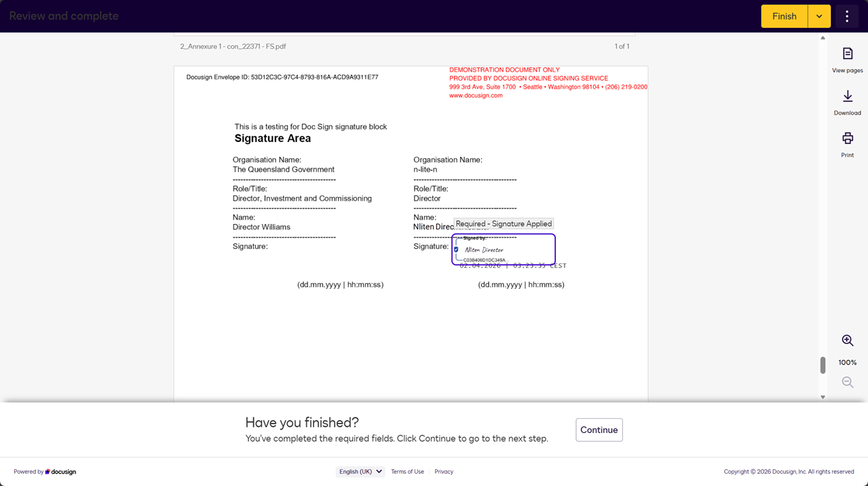The width and height of the screenshot is (868, 486).
Task: Open the three-dot more options menu
Action: point(846,16)
